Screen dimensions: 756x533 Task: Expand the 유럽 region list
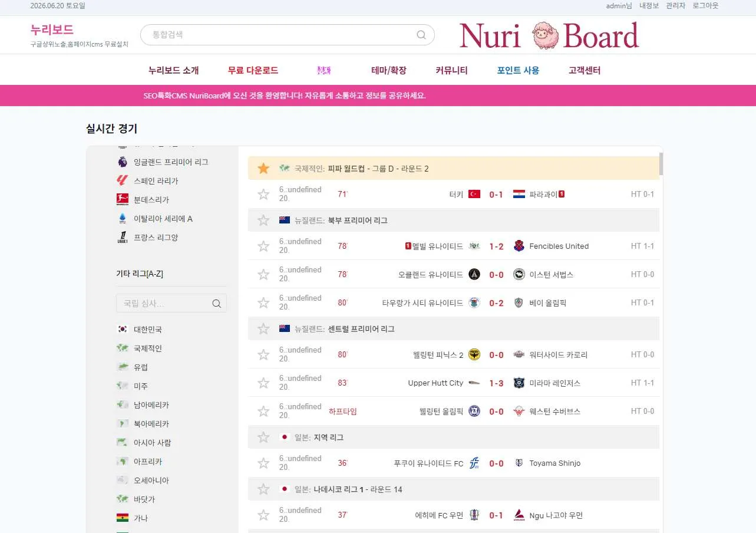pyautogui.click(x=141, y=367)
